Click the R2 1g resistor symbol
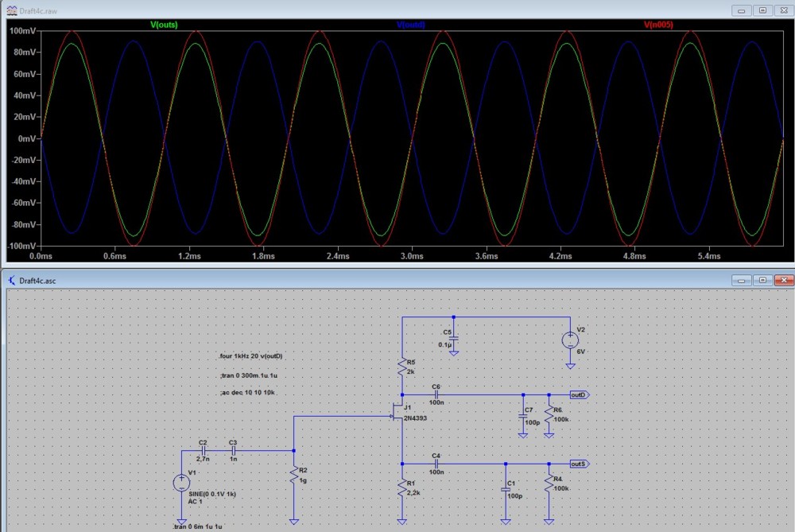This screenshot has width=795, height=532. tap(294, 476)
